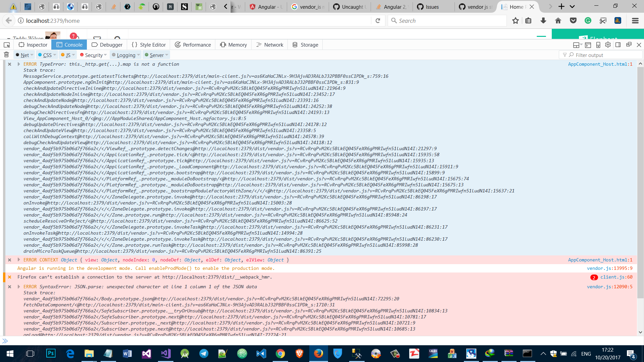Toggle the Logging filter in console
Image resolution: width=644 pixels, height=362 pixels.
tap(126, 55)
